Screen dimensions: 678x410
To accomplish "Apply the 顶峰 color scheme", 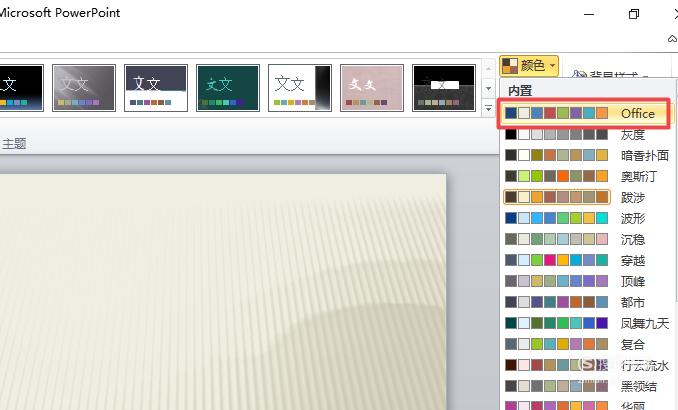I will point(586,281).
